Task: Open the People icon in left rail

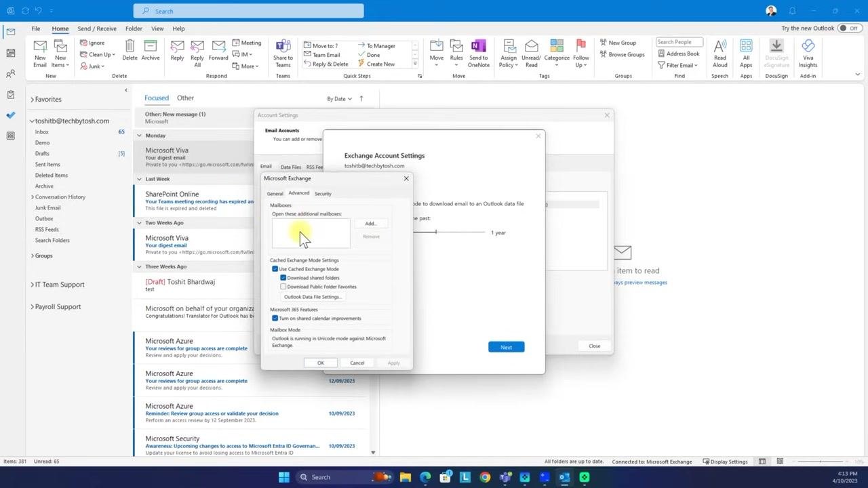Action: pos(10,74)
